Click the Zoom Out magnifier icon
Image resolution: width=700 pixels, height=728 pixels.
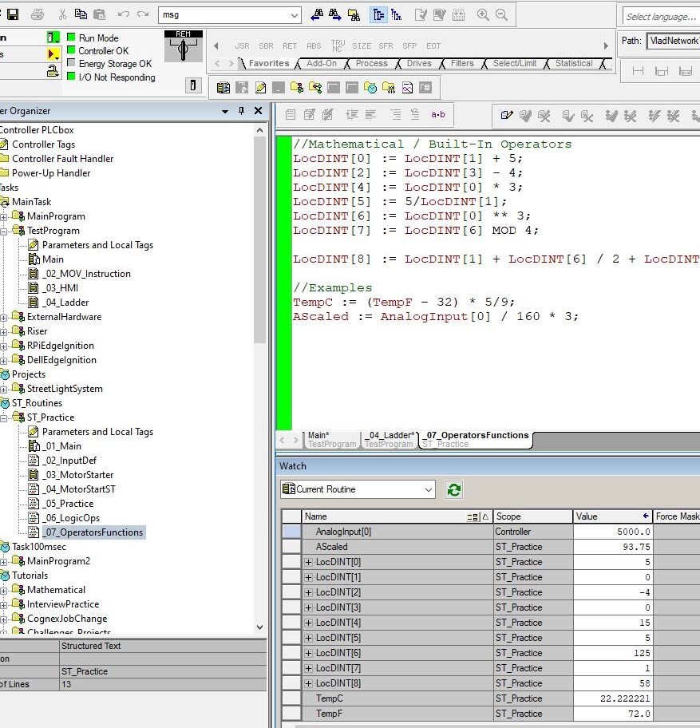[x=501, y=14]
